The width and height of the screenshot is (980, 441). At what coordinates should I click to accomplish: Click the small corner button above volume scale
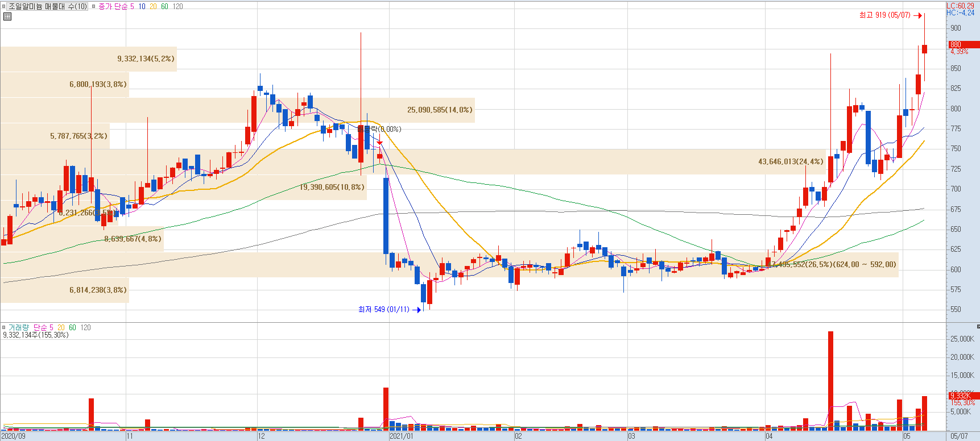click(x=978, y=326)
